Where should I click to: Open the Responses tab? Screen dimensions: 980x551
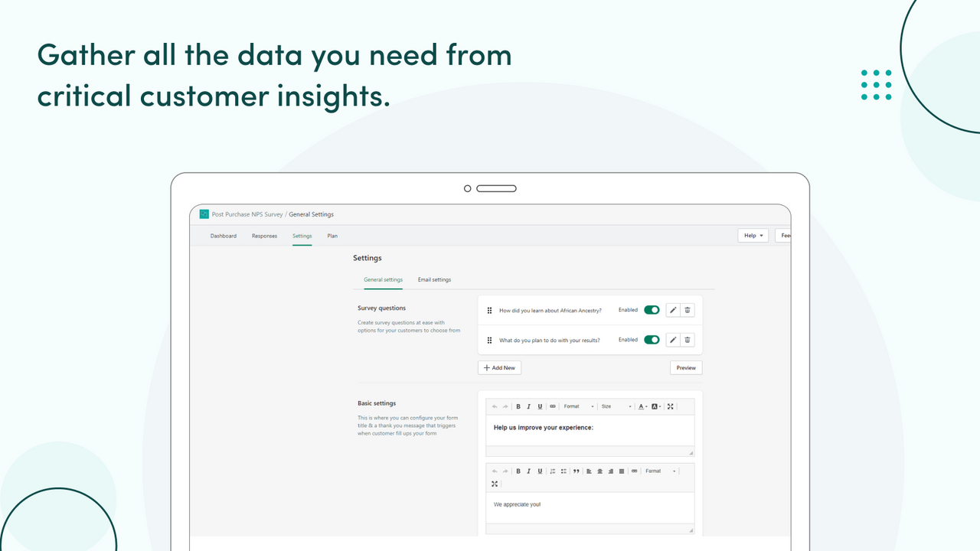264,236
